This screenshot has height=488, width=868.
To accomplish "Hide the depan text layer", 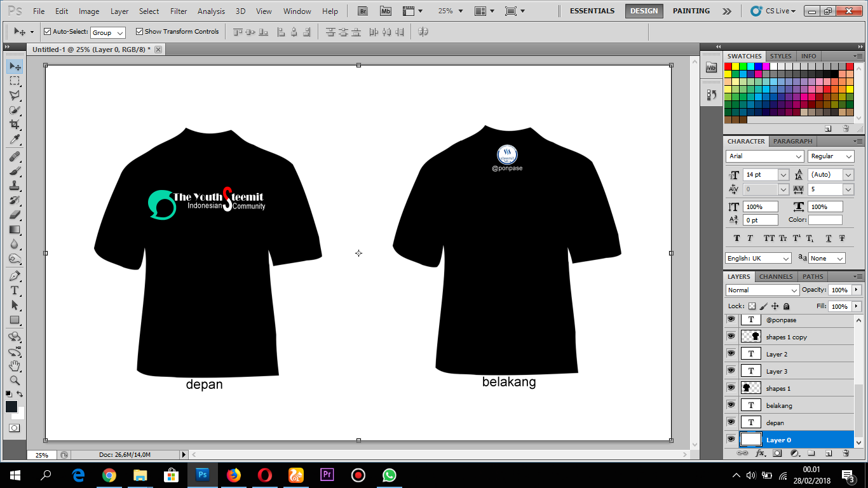I will coord(731,423).
